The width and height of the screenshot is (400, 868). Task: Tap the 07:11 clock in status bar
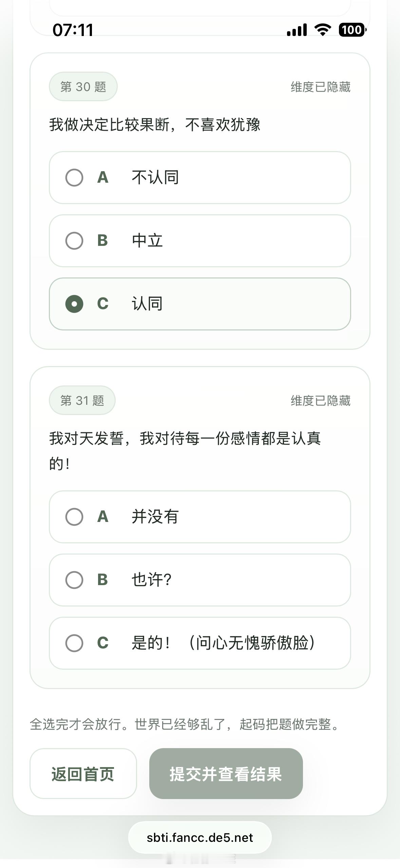(73, 30)
